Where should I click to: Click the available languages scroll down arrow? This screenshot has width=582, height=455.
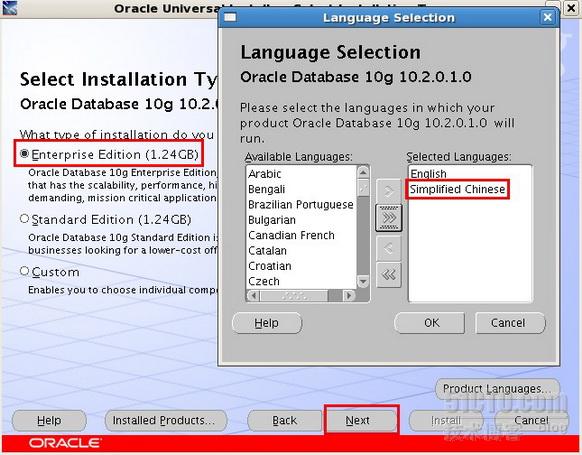(363, 281)
